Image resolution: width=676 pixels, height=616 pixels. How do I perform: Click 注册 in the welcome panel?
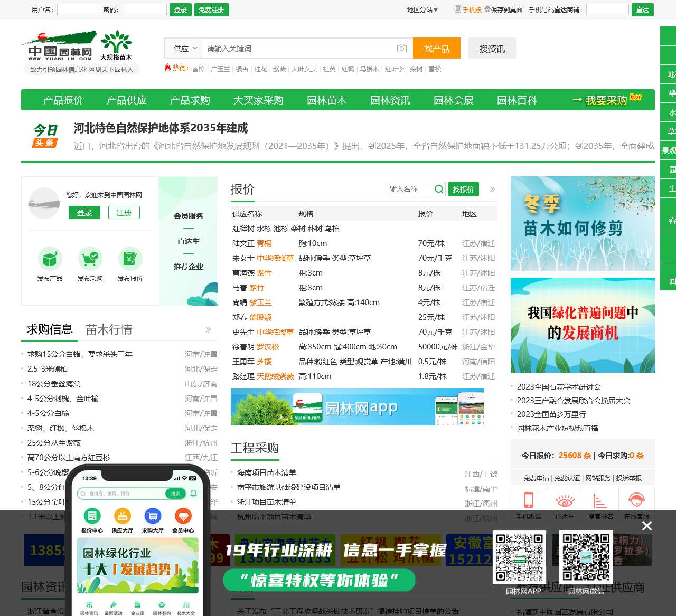pos(124,213)
